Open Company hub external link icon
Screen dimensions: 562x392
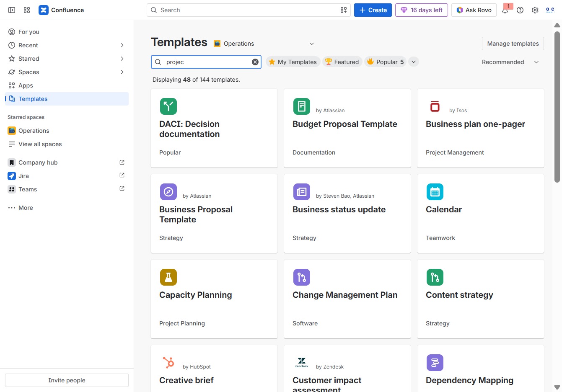pyautogui.click(x=122, y=162)
